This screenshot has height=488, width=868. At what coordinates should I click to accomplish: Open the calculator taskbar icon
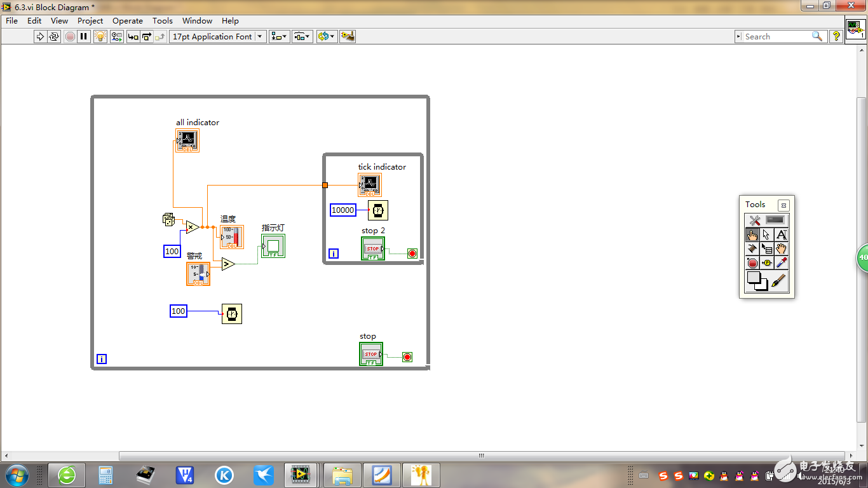pos(105,475)
